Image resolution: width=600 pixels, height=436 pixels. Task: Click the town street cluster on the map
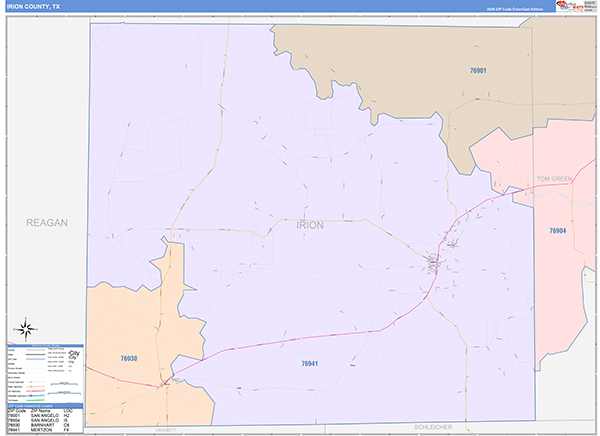click(433, 263)
